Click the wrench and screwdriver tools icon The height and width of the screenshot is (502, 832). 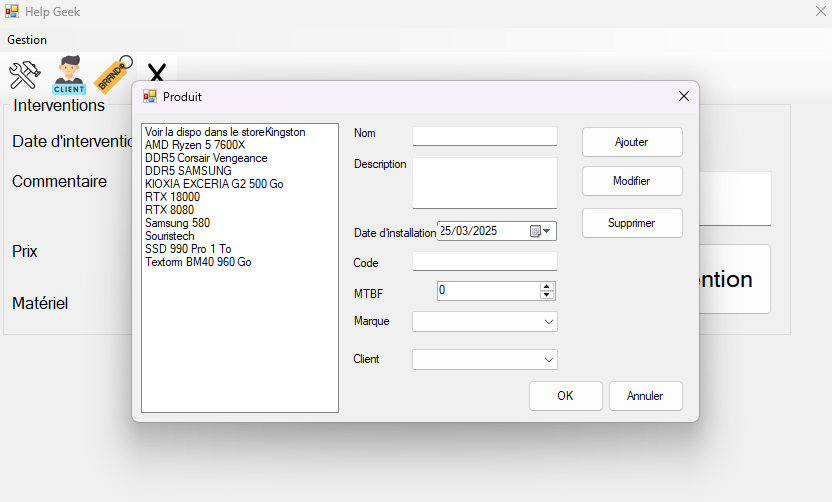(24, 75)
